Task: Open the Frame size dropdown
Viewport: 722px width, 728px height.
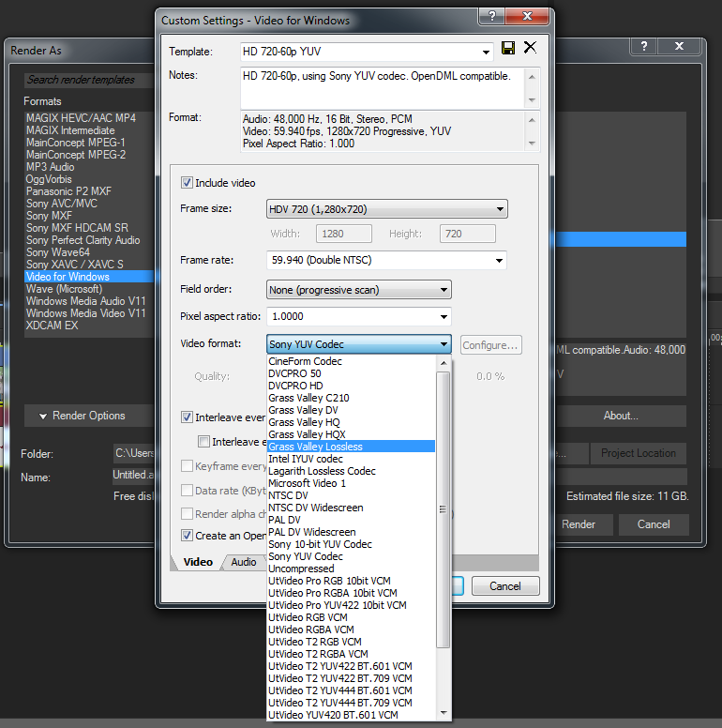Action: pos(387,209)
